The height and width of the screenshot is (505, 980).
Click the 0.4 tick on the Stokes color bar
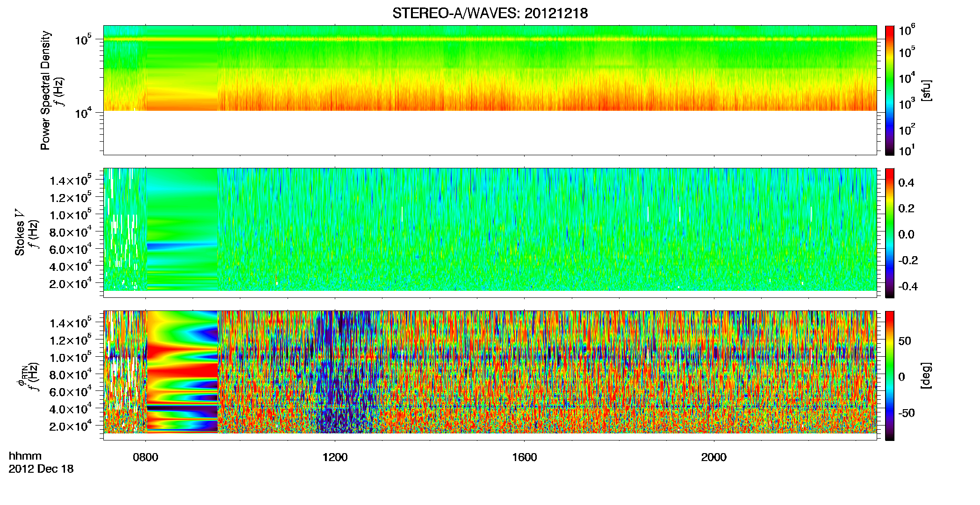[906, 183]
